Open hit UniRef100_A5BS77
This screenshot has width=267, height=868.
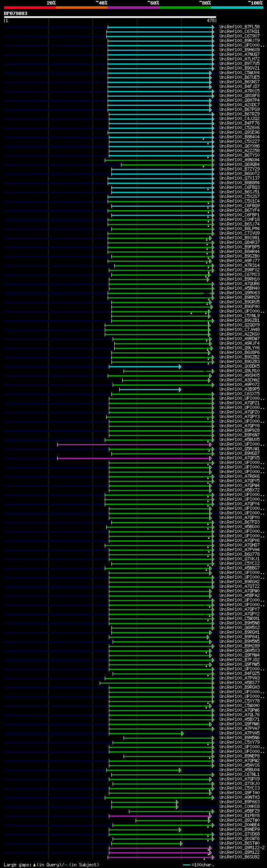(239, 682)
